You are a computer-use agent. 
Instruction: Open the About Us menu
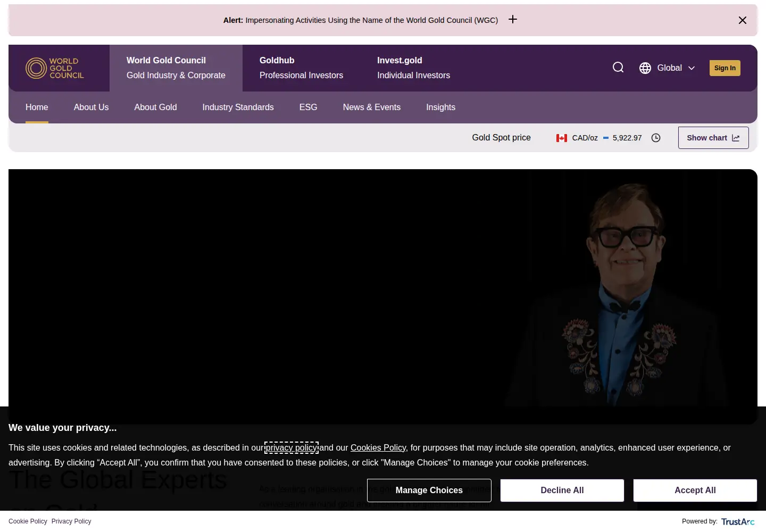[91, 107]
